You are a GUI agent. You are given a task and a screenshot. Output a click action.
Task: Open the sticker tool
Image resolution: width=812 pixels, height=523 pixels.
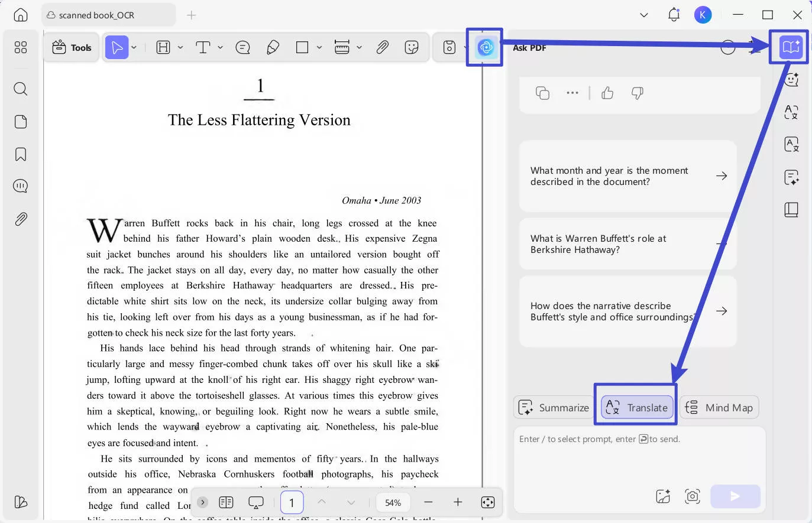412,47
